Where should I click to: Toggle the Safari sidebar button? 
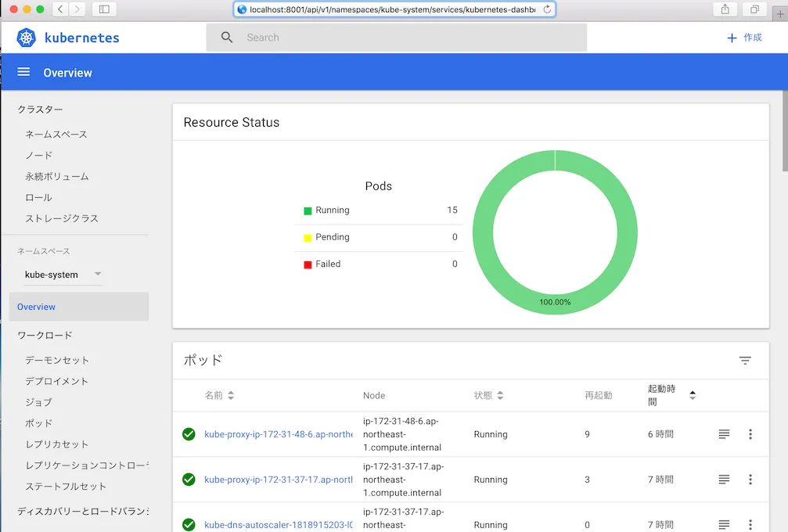point(104,9)
